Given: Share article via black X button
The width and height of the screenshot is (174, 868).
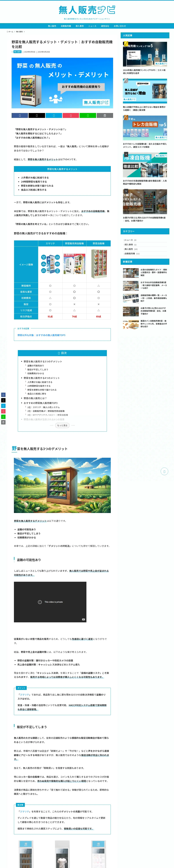Looking at the screenshot, I should coord(37,116).
